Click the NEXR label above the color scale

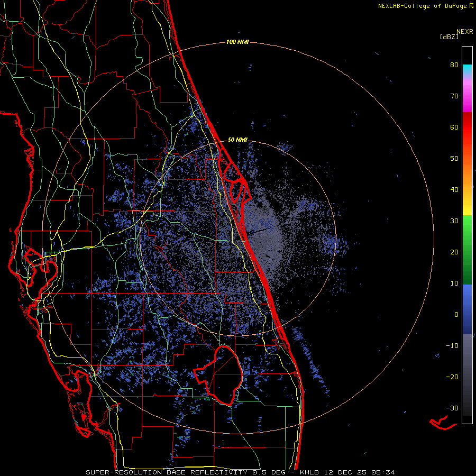[465, 32]
